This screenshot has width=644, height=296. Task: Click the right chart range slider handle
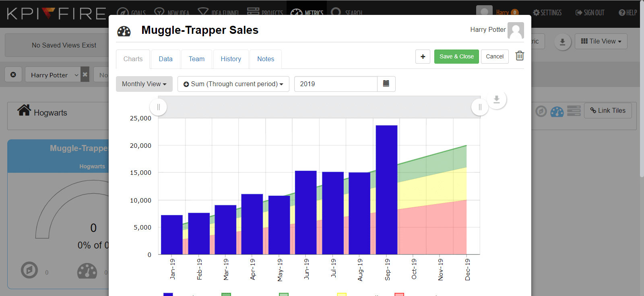pos(480,107)
